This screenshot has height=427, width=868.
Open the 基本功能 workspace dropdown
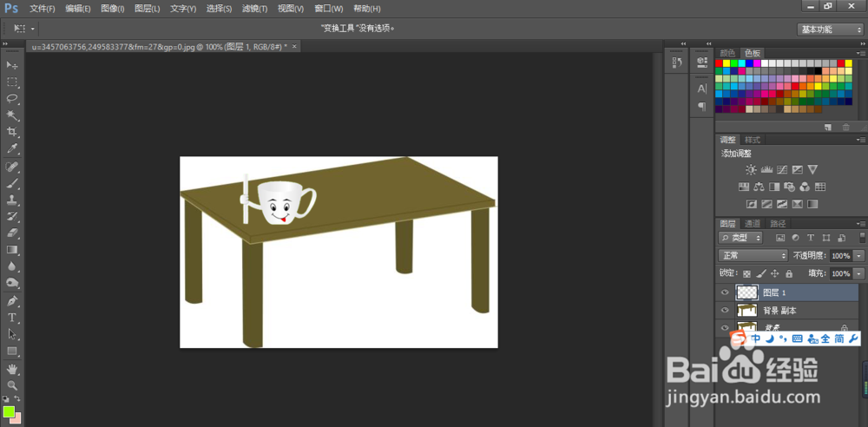pos(830,30)
